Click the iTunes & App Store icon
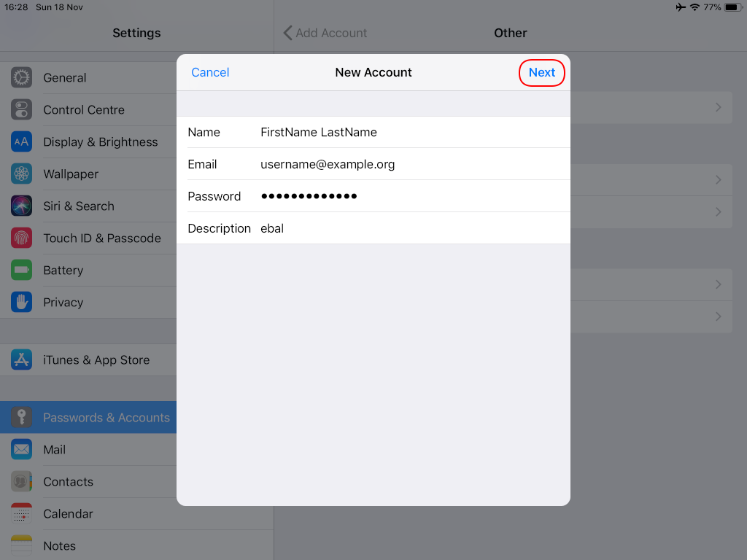 click(x=21, y=359)
